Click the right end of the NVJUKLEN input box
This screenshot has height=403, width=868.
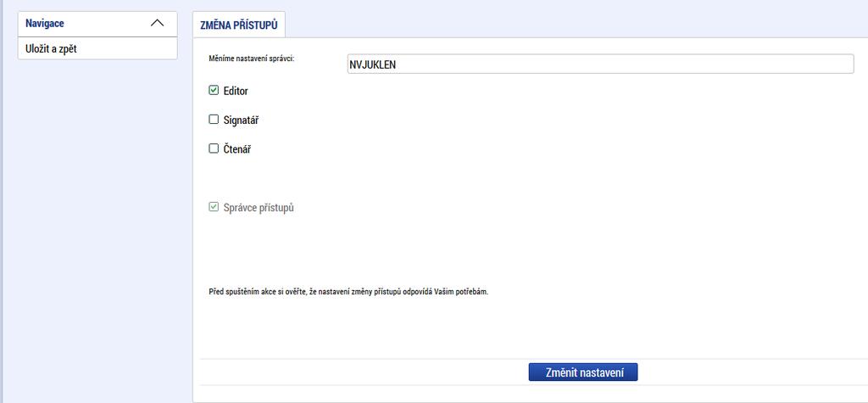[847, 64]
